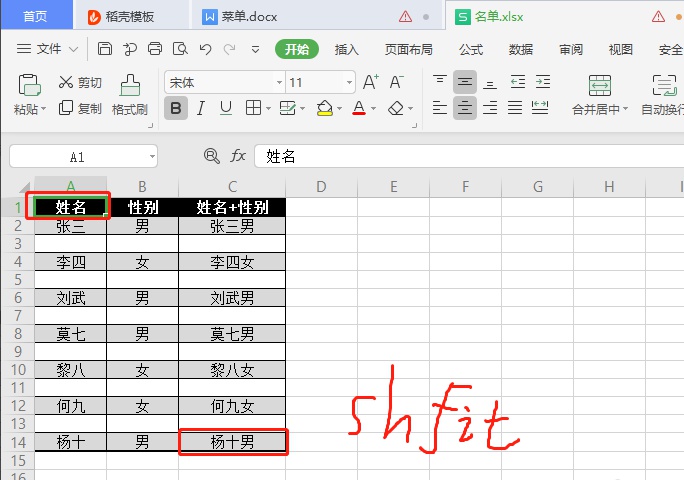Expand the quick access toolbar customize arrow
This screenshot has width=684, height=480.
coord(256,49)
